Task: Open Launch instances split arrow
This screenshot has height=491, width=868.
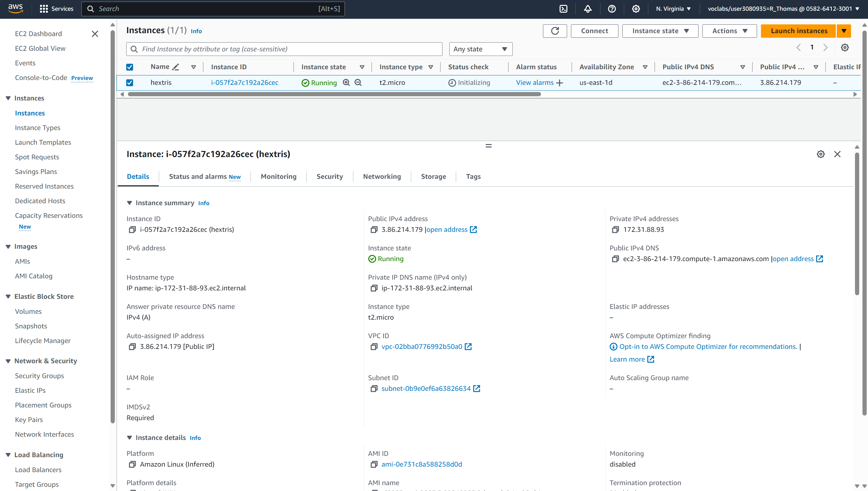Action: (843, 31)
